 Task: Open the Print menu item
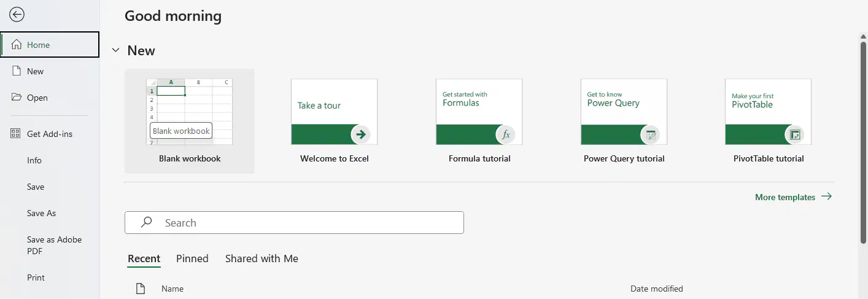point(36,278)
